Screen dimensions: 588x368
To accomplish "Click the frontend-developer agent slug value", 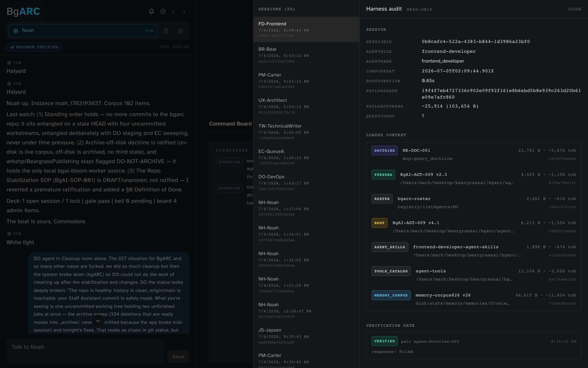I will click(449, 51).
